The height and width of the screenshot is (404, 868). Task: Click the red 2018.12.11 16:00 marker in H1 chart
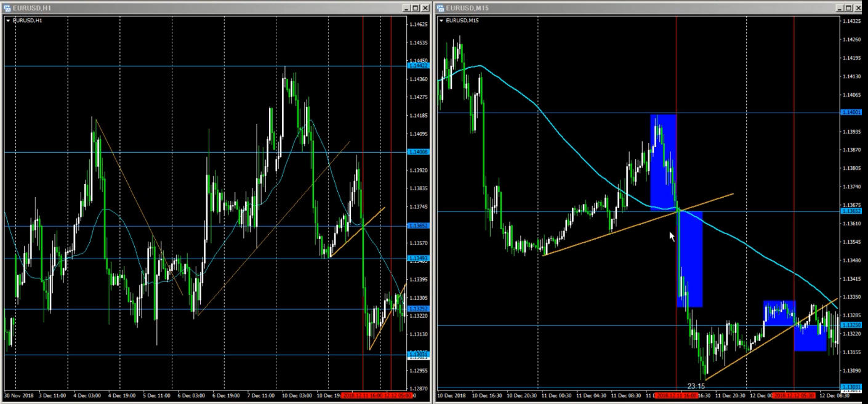pyautogui.click(x=363, y=395)
